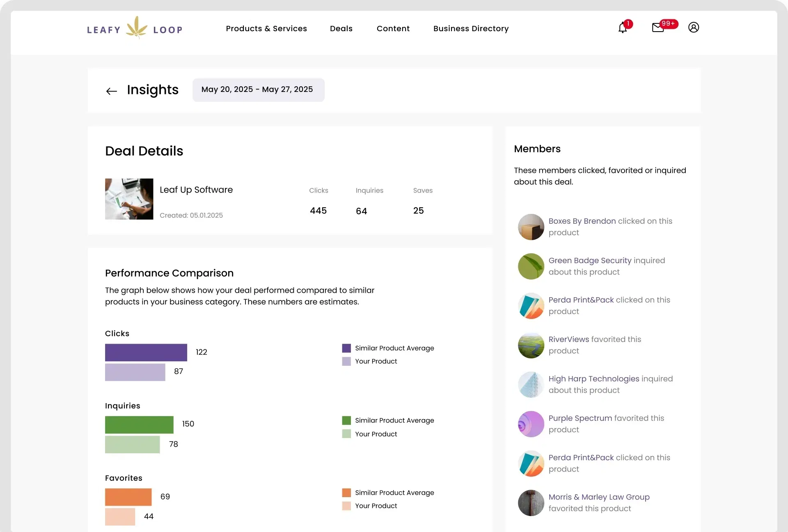788x532 pixels.
Task: Open the user profile icon
Action: (x=694, y=28)
